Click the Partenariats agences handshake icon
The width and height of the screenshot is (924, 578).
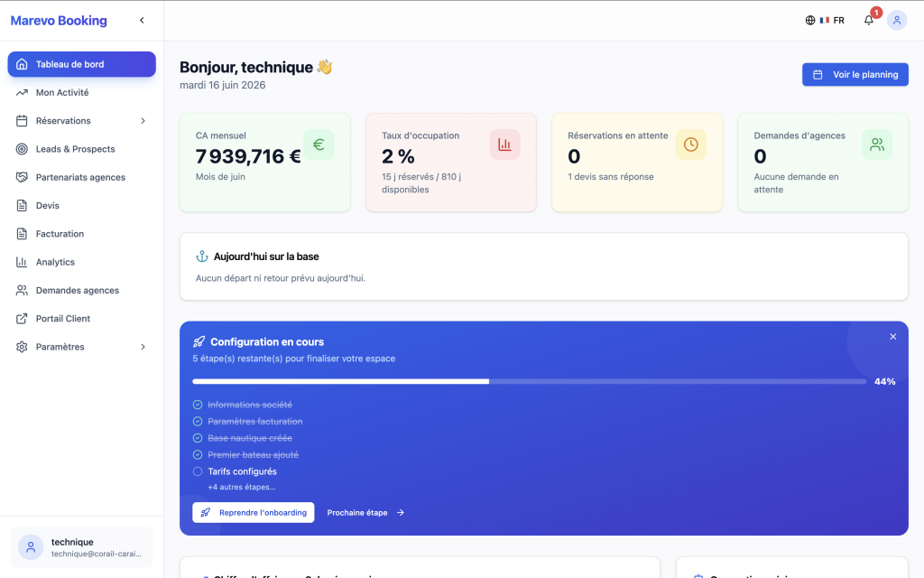click(22, 178)
